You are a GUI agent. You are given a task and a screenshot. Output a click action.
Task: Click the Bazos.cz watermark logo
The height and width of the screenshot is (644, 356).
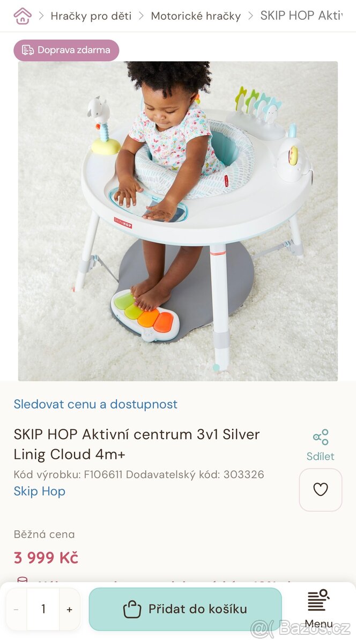300,627
